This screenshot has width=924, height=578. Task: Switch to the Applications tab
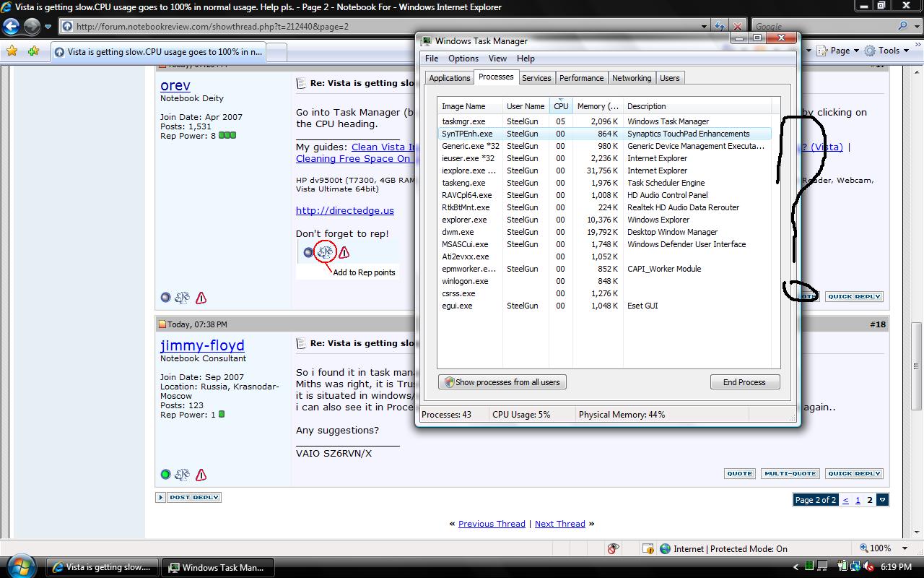[450, 78]
